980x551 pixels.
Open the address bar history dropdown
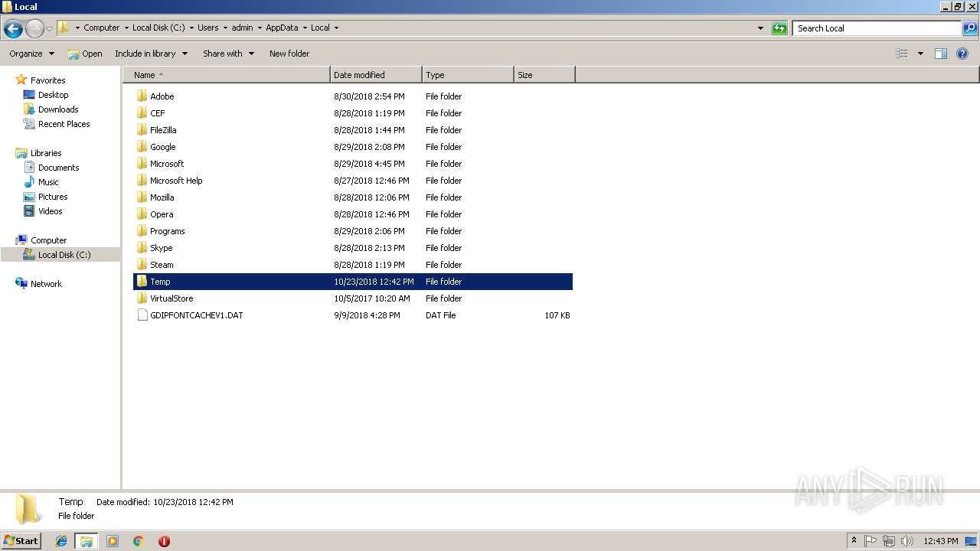click(760, 28)
